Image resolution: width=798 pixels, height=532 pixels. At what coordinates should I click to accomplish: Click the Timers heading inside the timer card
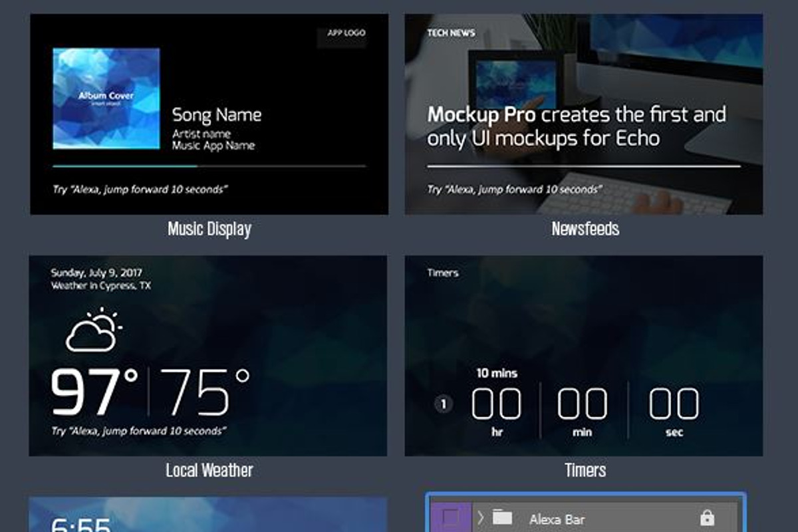click(443, 273)
